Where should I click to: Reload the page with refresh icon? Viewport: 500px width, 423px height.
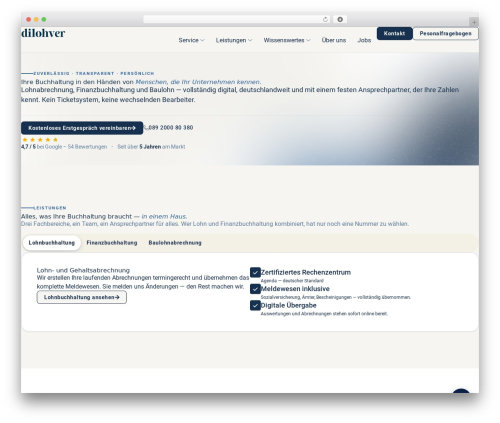325,19
